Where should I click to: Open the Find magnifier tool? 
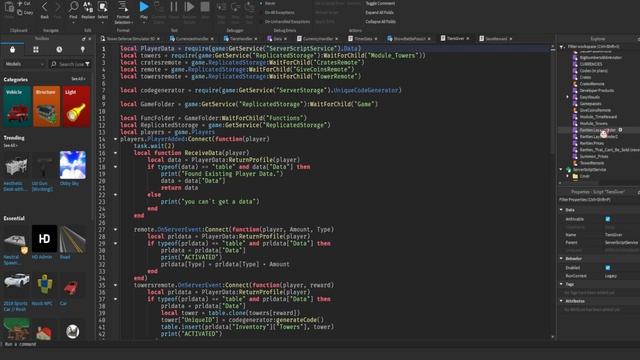pos(73,7)
